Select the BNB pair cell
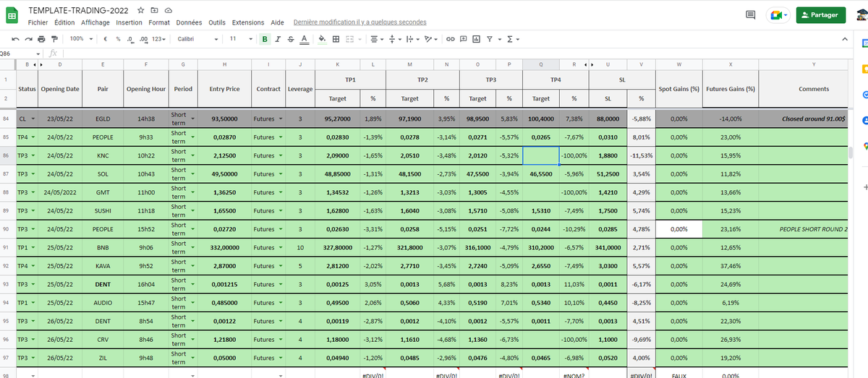 [102, 247]
